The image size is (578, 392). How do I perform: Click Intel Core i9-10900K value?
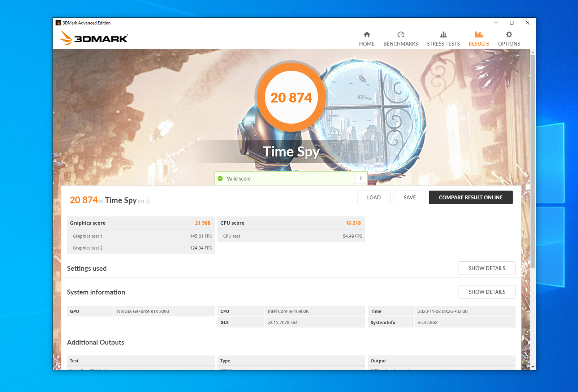coord(288,311)
